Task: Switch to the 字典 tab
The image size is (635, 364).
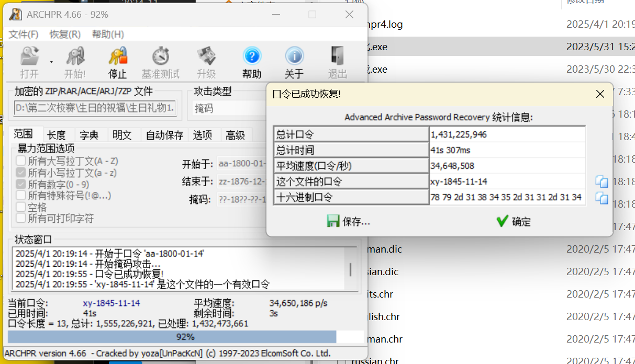Action: coord(90,135)
